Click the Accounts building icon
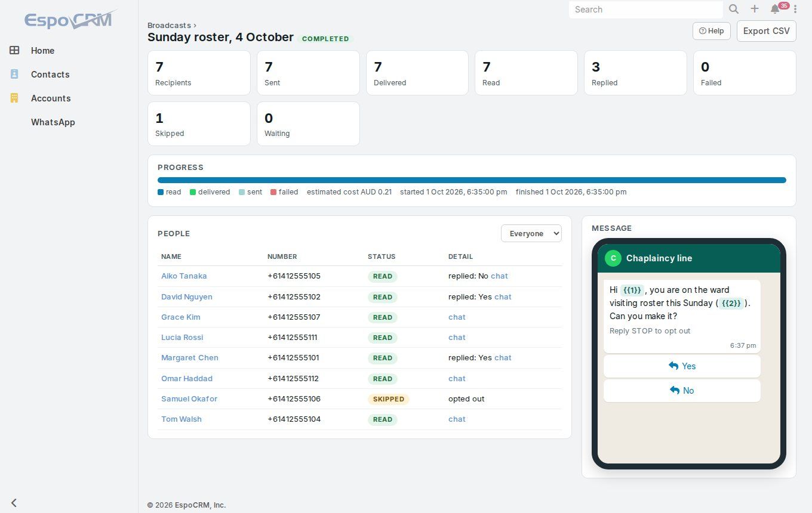 (x=14, y=98)
